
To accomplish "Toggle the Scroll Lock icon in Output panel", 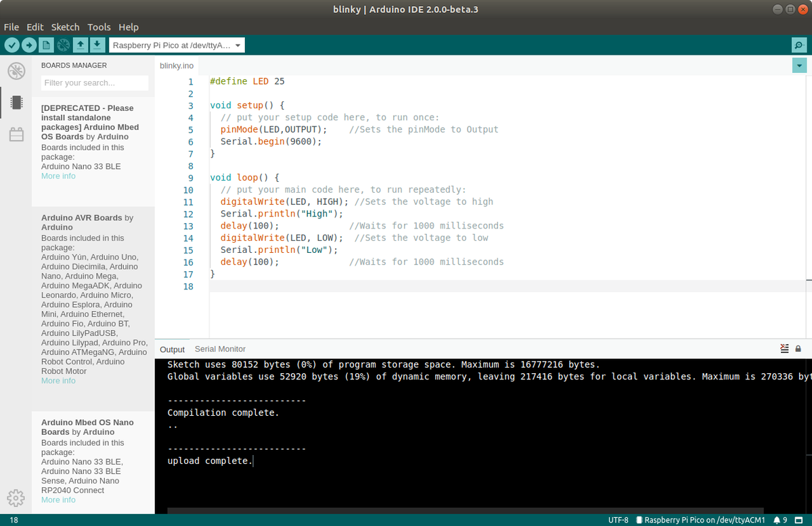I will coord(796,348).
